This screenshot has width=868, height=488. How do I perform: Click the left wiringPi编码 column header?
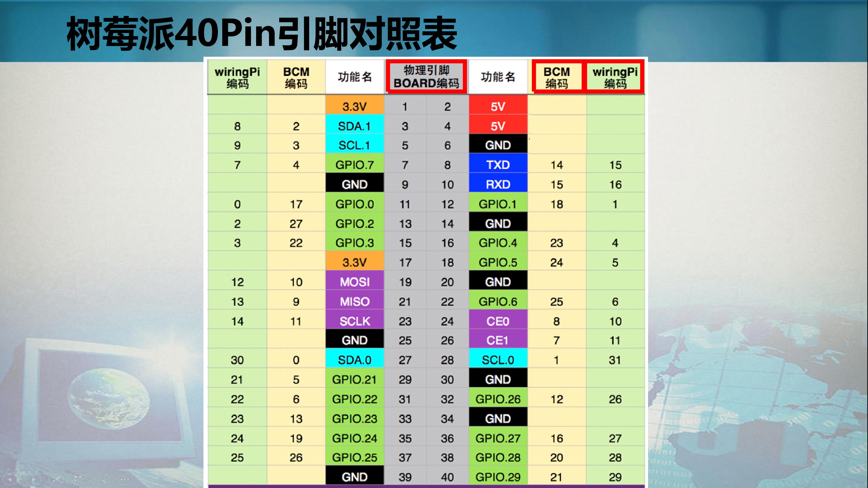237,77
